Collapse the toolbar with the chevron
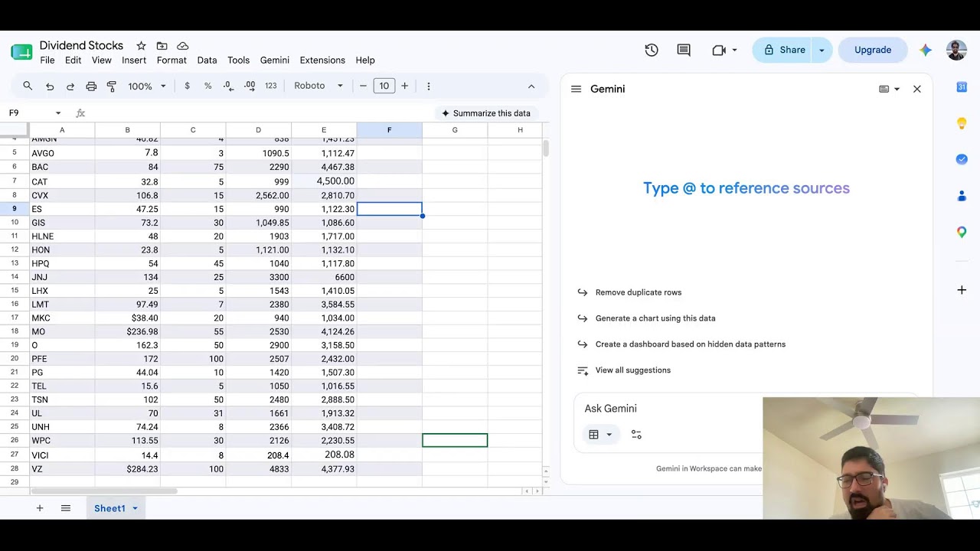 pyautogui.click(x=531, y=86)
